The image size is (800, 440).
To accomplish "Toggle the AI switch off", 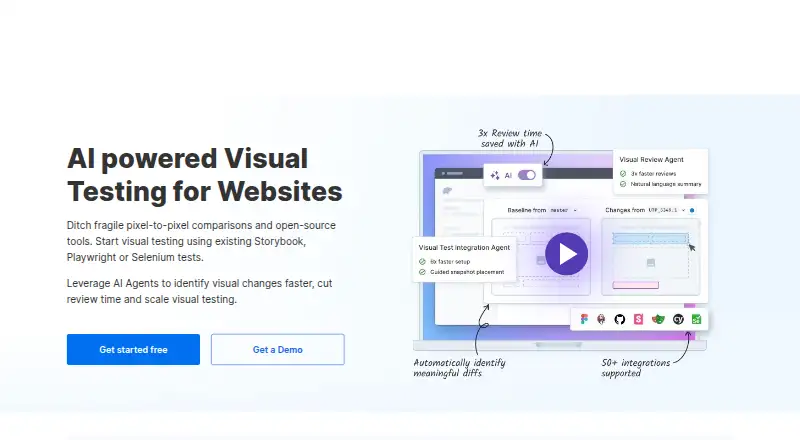I will pos(527,175).
